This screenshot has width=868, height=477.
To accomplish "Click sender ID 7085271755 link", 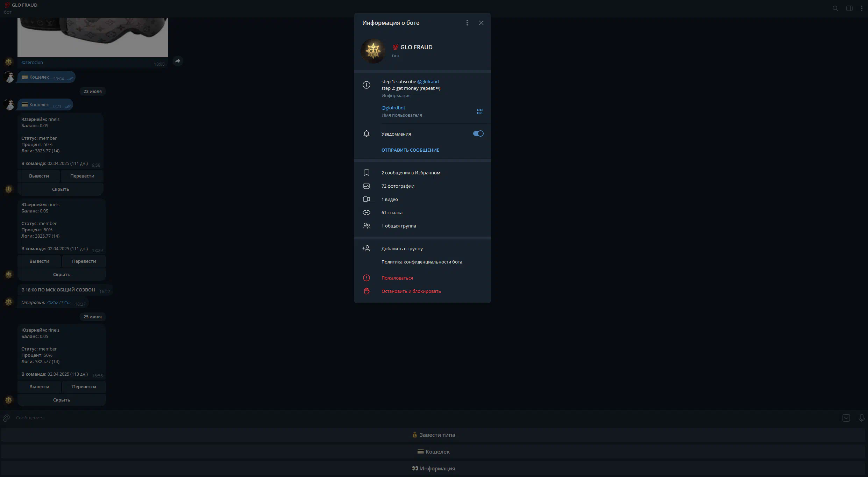I will (58, 302).
